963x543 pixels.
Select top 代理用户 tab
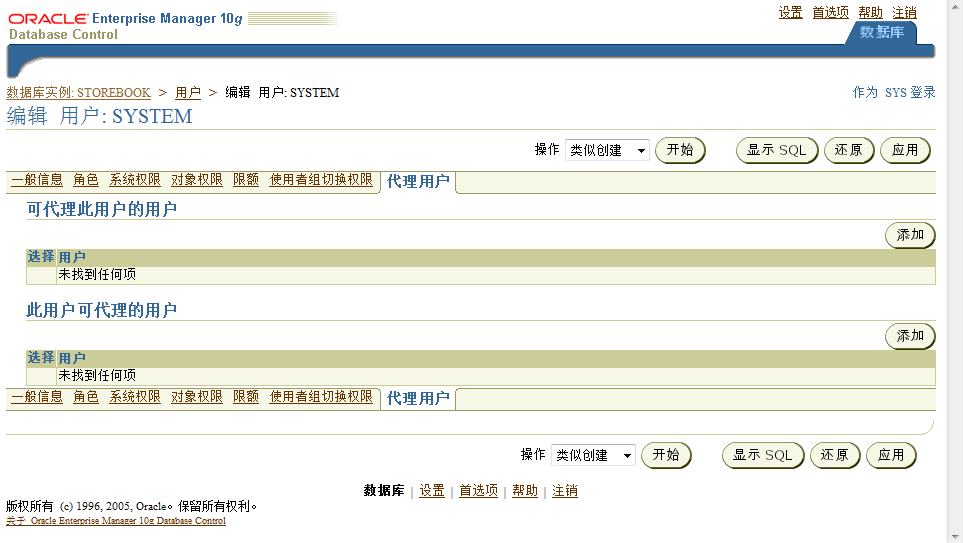click(418, 181)
